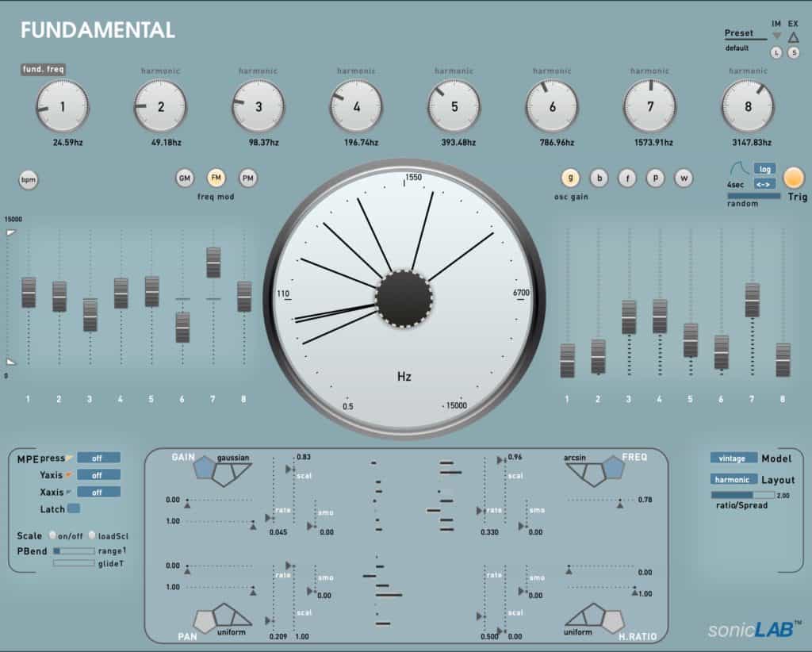Toggle the bpm sync button

coord(29,180)
